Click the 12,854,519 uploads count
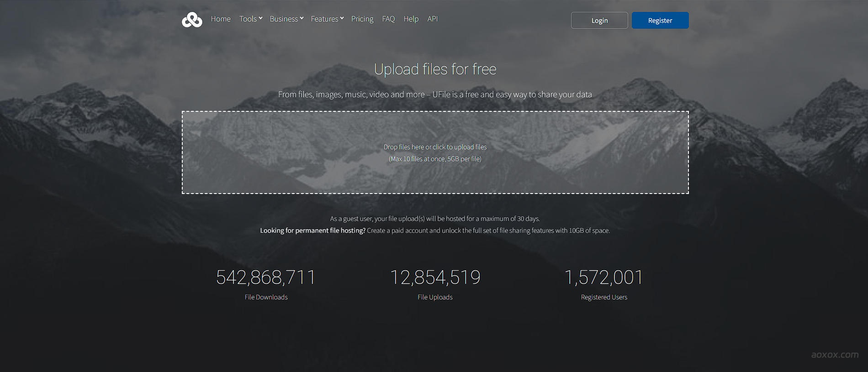The height and width of the screenshot is (372, 868). [x=435, y=277]
